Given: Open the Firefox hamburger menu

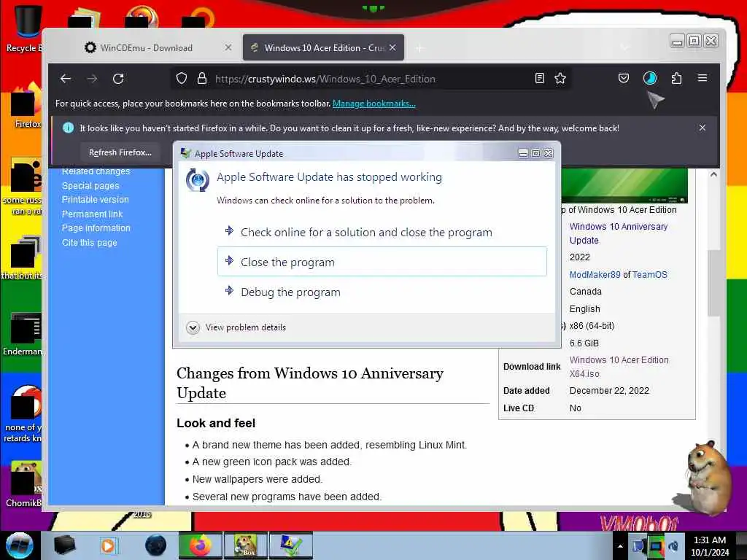Looking at the screenshot, I should point(703,77).
